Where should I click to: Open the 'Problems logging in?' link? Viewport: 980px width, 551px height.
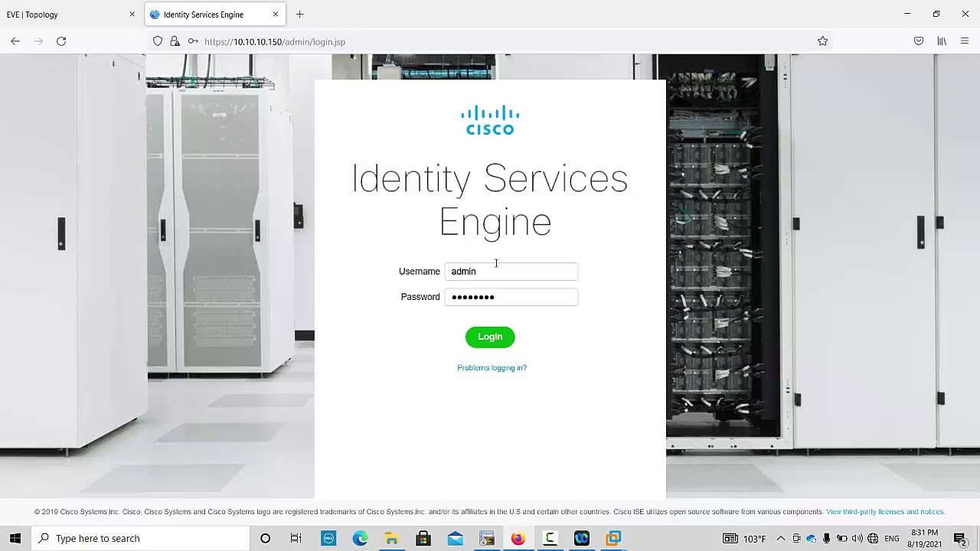492,368
